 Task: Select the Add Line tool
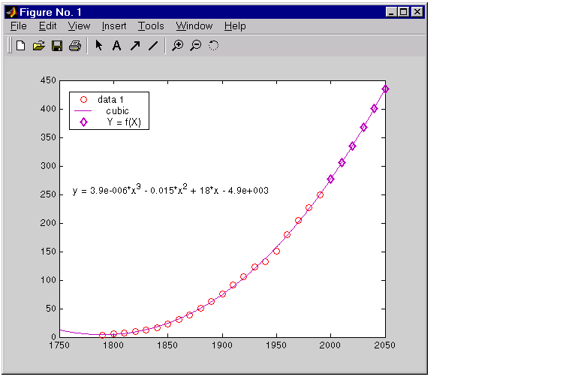[153, 46]
